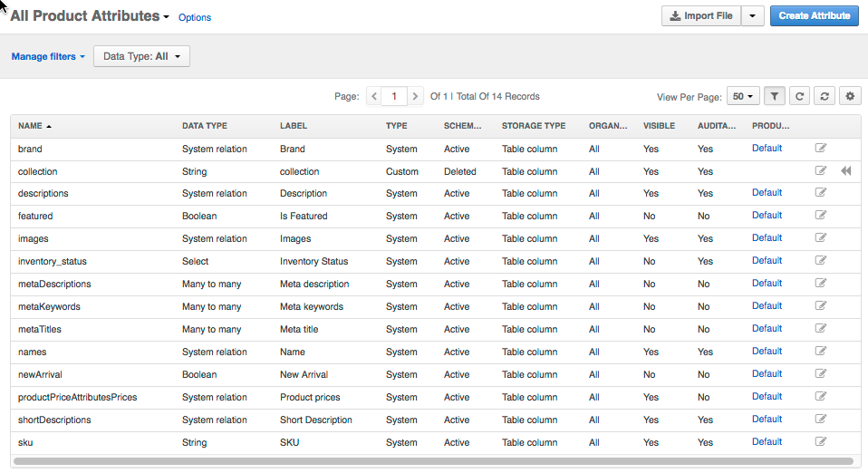Edit the sku attribute row

click(820, 442)
